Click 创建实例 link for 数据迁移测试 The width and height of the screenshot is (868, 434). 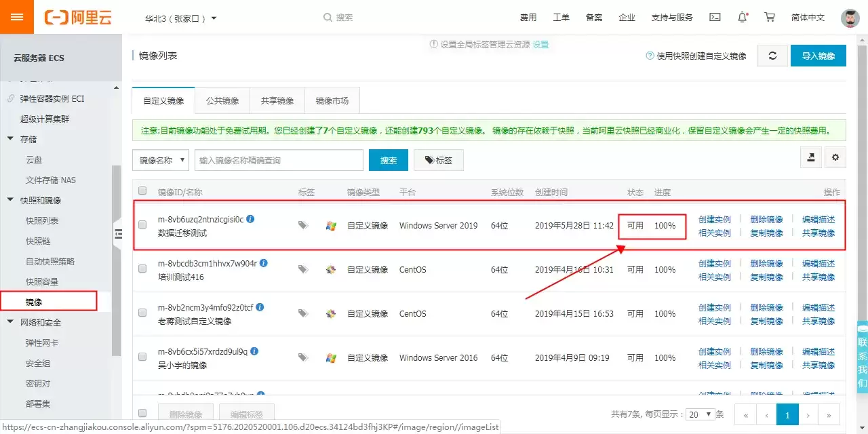point(715,219)
